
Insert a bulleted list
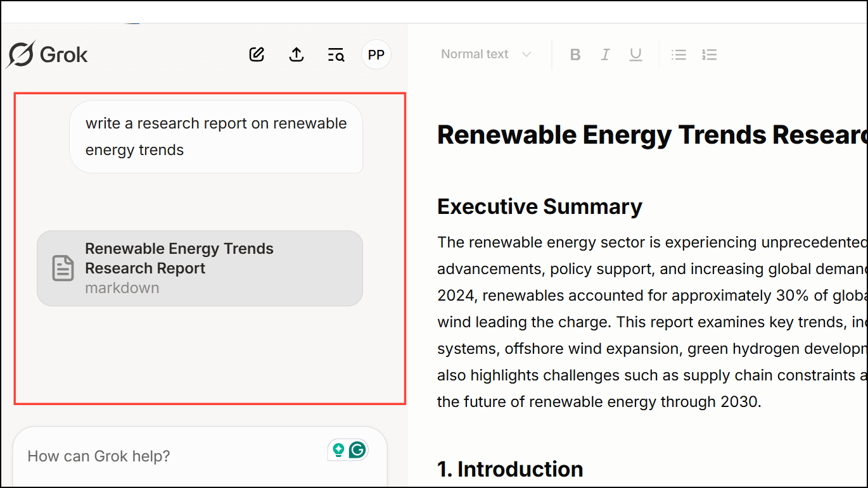coord(679,55)
